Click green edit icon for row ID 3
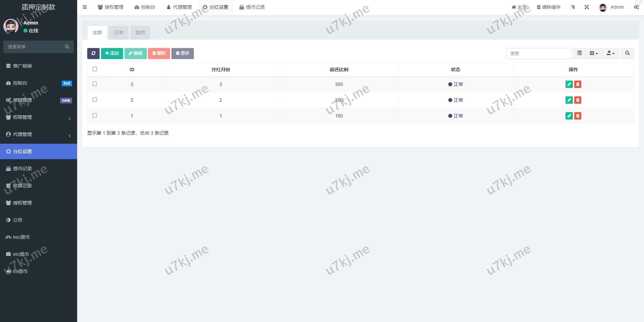Screen dimensions: 644x322 [569, 84]
